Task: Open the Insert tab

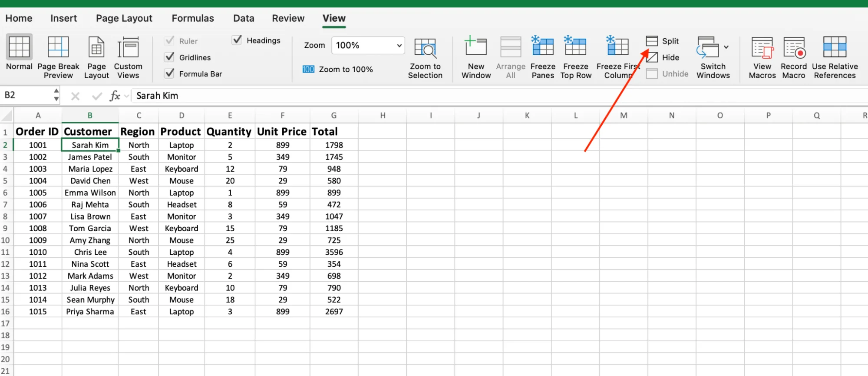Action: tap(63, 18)
